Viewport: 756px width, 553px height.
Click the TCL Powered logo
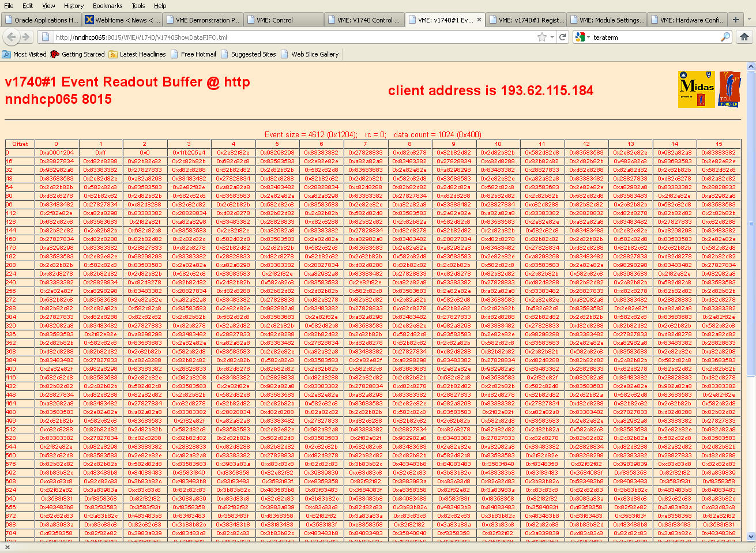pyautogui.click(x=729, y=89)
